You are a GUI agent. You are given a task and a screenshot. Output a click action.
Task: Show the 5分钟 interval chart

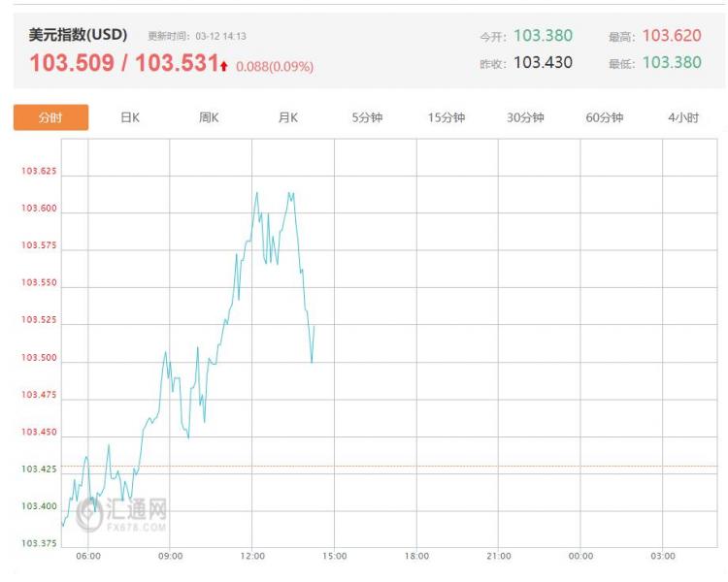coord(367,117)
